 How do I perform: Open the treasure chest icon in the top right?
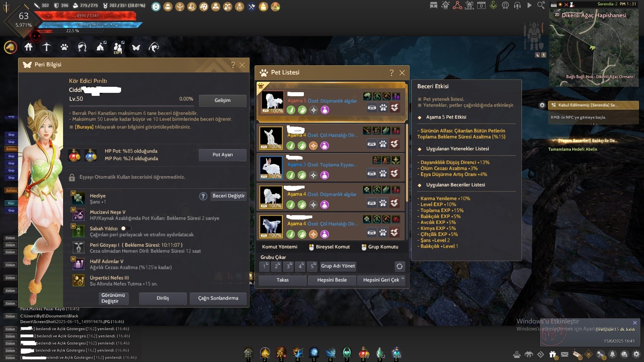coord(434,5)
